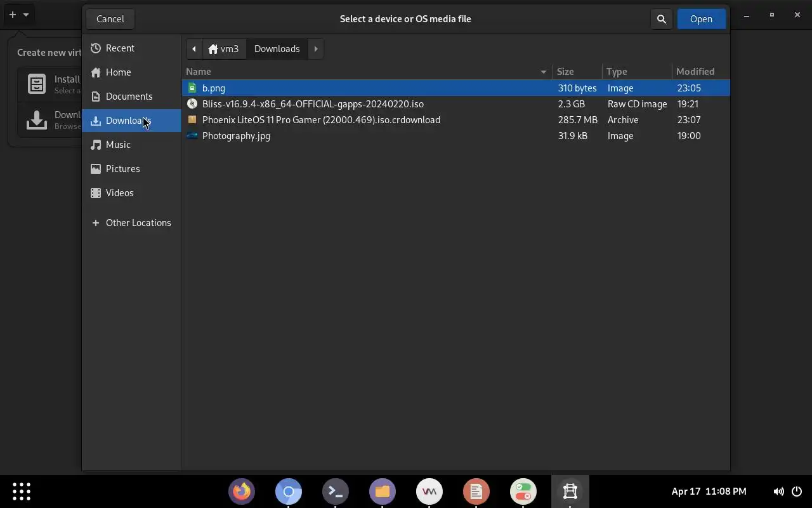Click the search magnifier icon
The width and height of the screenshot is (812, 508).
(x=661, y=19)
